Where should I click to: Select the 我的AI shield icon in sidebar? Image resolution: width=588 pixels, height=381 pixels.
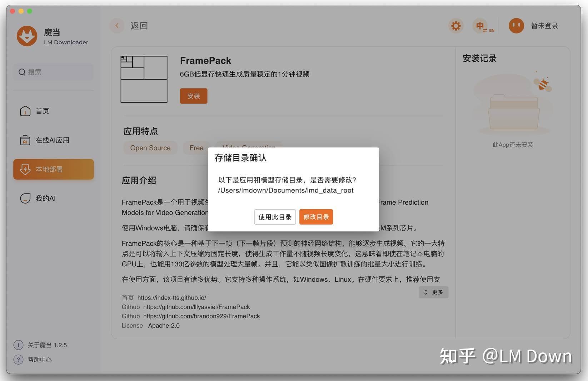25,198
